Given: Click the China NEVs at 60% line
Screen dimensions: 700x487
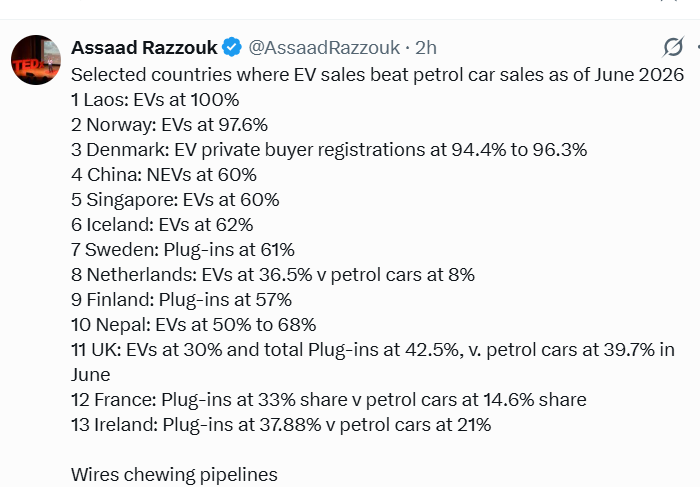Looking at the screenshot, I should coord(164,175).
